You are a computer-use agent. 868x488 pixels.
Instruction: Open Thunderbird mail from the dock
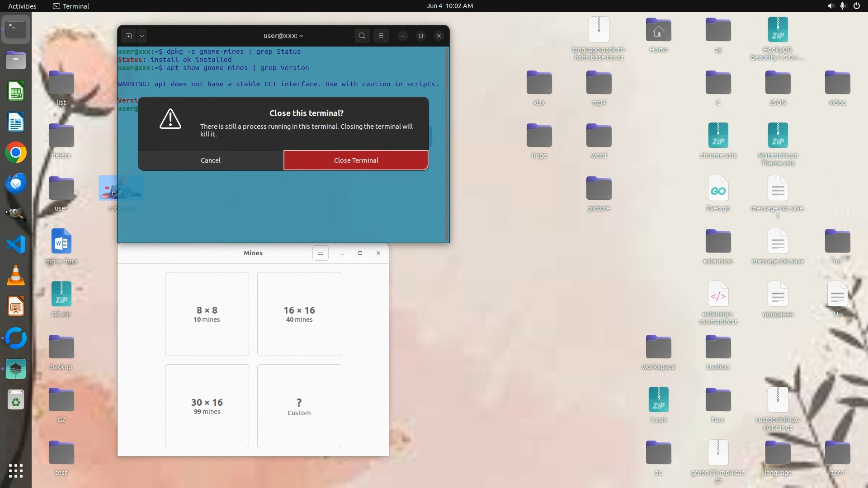point(16,183)
